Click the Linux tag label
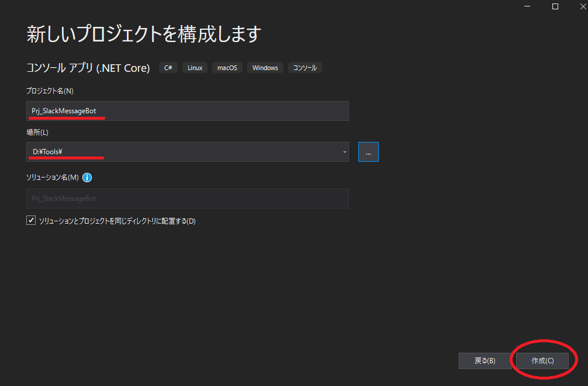The height and width of the screenshot is (386, 588). 195,68
